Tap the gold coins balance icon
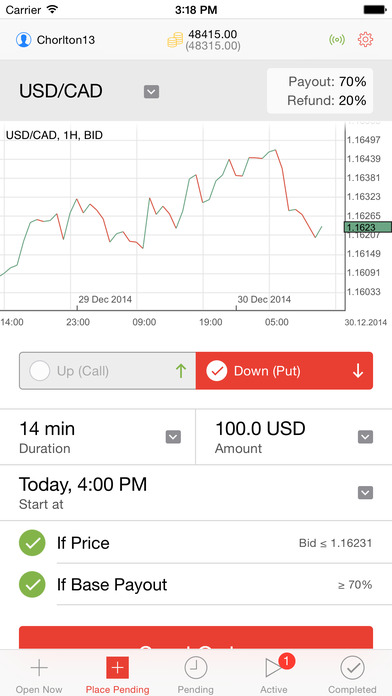This screenshot has width=392, height=696. click(x=175, y=40)
